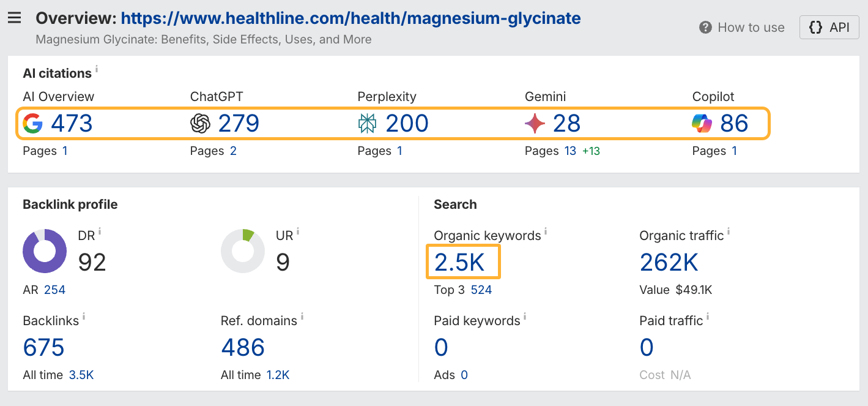The image size is (868, 406).
Task: Open the healthline.com magnesium-glycinate URL
Action: pos(351,18)
